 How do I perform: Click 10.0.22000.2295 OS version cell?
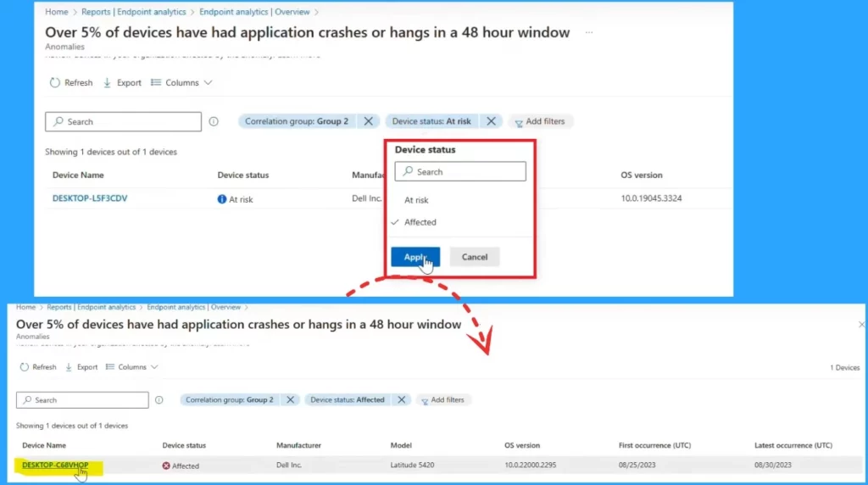click(x=530, y=465)
